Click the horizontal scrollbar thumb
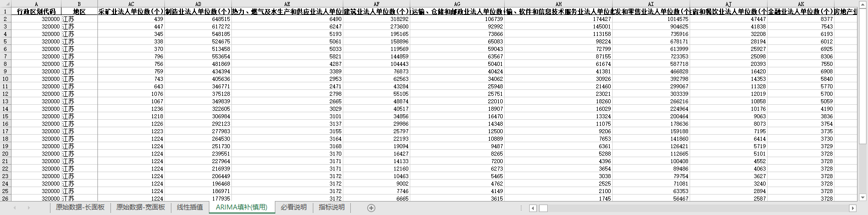 coord(543,208)
